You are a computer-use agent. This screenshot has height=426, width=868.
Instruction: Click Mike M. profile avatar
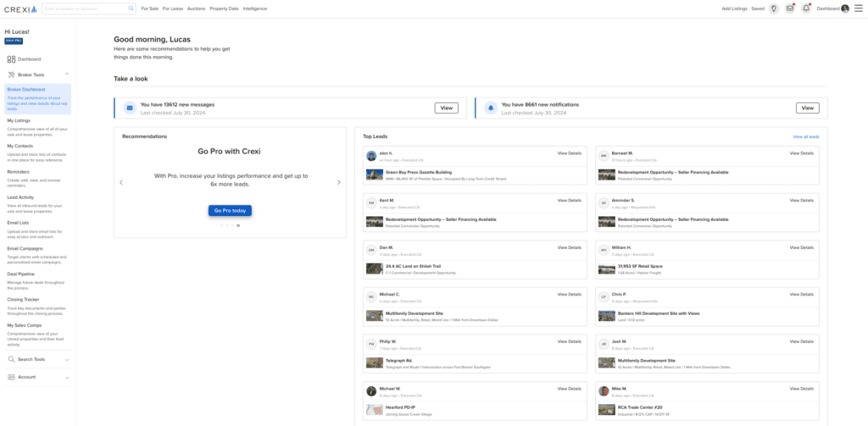tap(604, 391)
